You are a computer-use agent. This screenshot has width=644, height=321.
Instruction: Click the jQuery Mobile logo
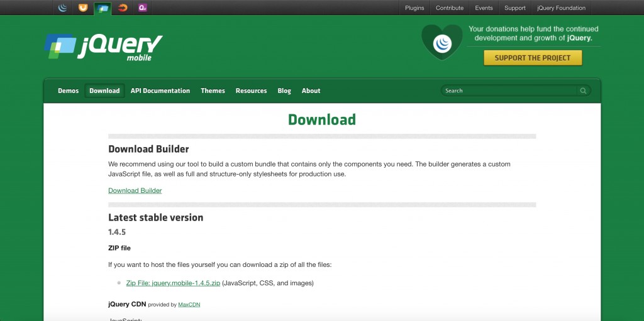104,47
